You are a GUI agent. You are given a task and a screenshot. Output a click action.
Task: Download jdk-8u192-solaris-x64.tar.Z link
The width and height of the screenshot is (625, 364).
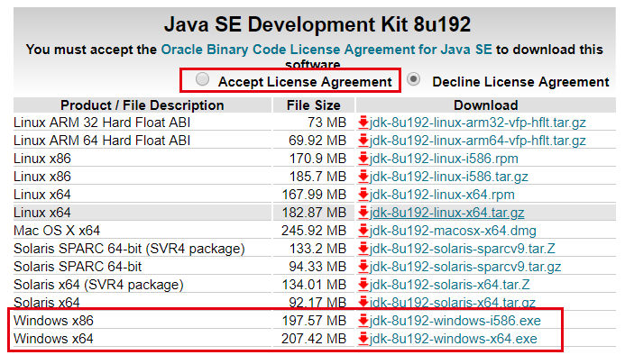(x=450, y=285)
